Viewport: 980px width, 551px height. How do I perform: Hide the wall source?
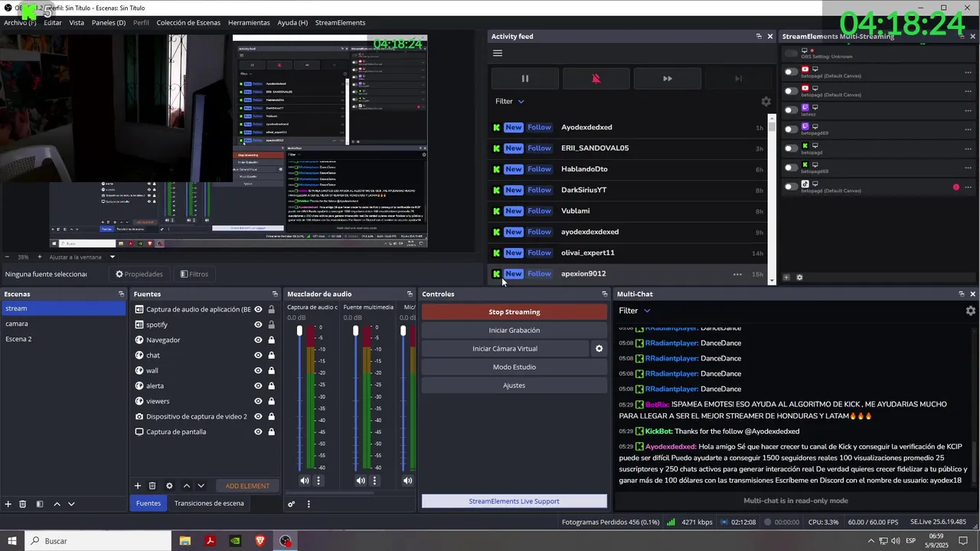click(258, 370)
